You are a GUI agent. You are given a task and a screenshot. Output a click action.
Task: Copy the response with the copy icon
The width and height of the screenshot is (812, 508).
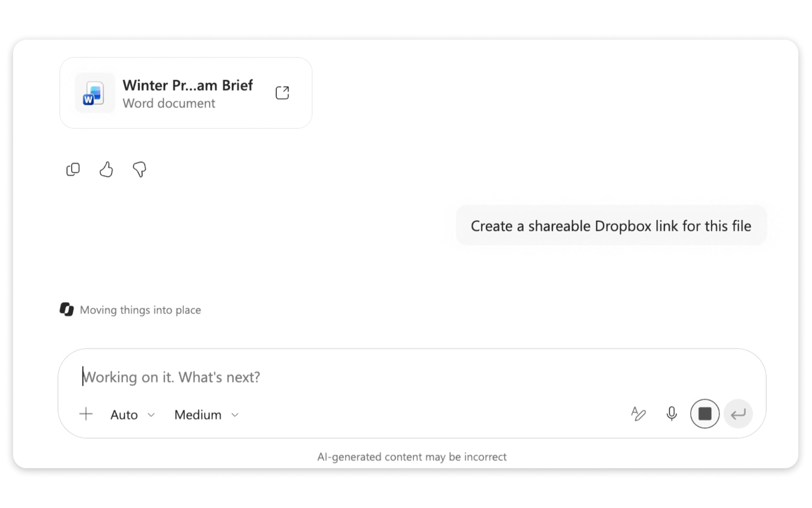pos(73,169)
